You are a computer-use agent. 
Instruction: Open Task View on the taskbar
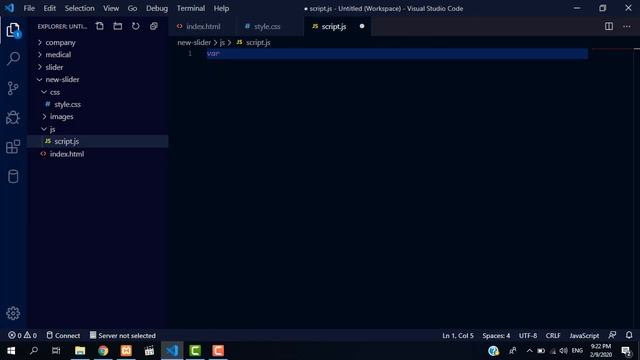56,351
